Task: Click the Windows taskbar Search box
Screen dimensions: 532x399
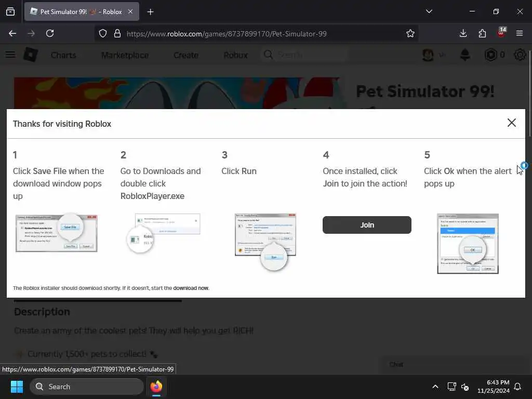Action: (x=87, y=387)
